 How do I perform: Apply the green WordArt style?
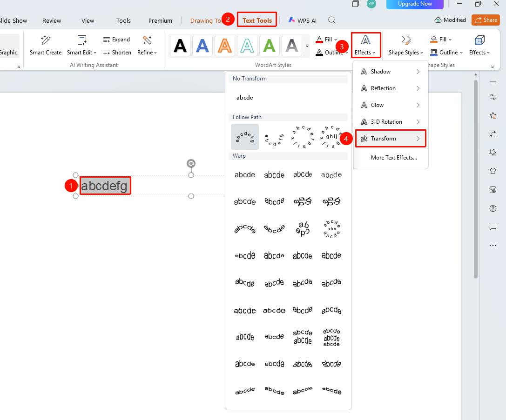point(269,46)
